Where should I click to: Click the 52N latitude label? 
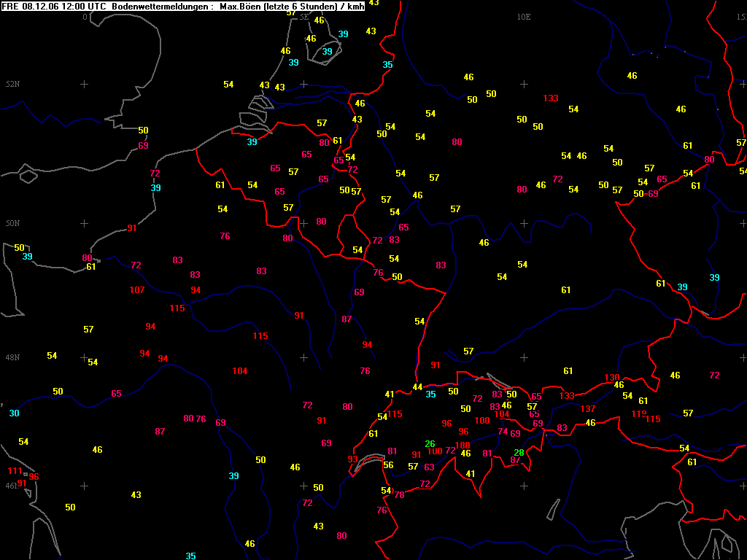(x=12, y=85)
